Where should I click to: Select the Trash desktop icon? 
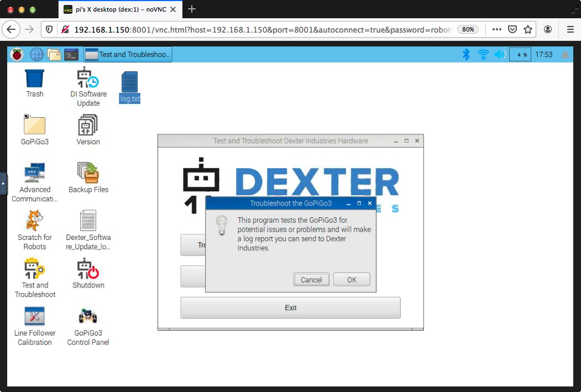tap(34, 79)
